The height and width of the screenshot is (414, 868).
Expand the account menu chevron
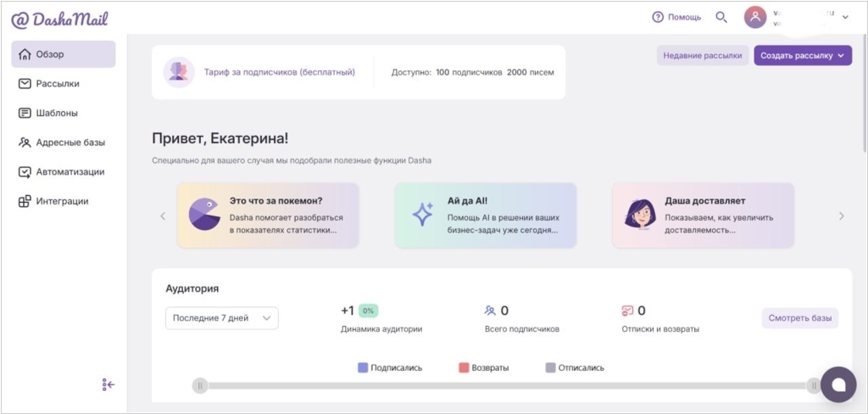point(844,18)
